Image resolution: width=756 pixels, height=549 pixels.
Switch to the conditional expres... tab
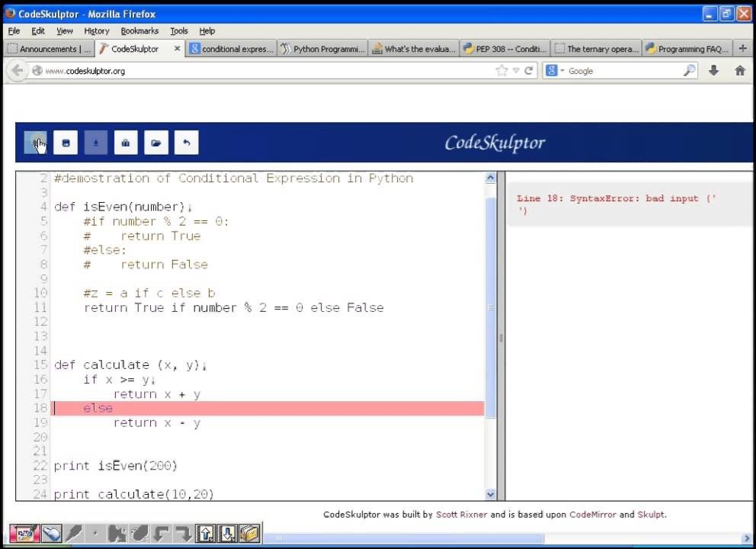[x=232, y=49]
